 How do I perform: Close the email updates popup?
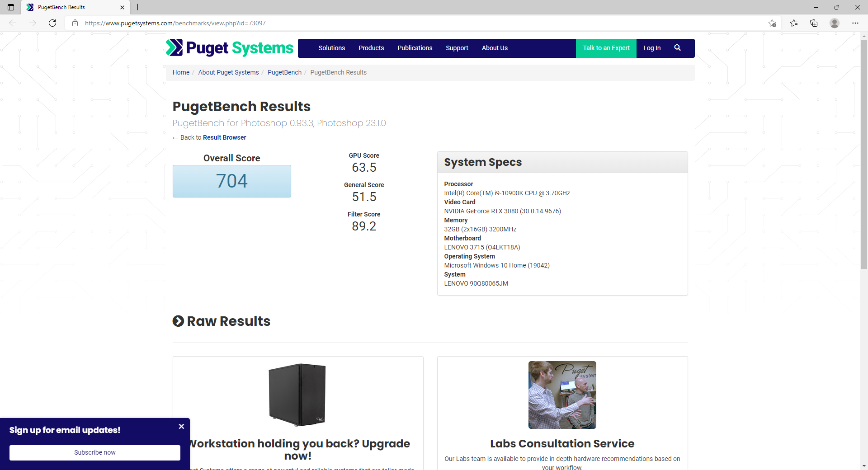(x=181, y=427)
